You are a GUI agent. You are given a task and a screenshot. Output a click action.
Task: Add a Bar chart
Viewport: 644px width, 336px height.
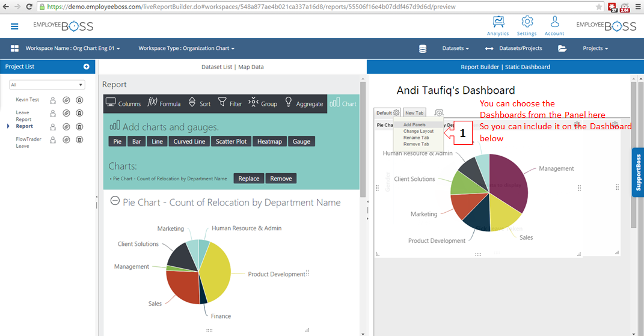click(136, 141)
